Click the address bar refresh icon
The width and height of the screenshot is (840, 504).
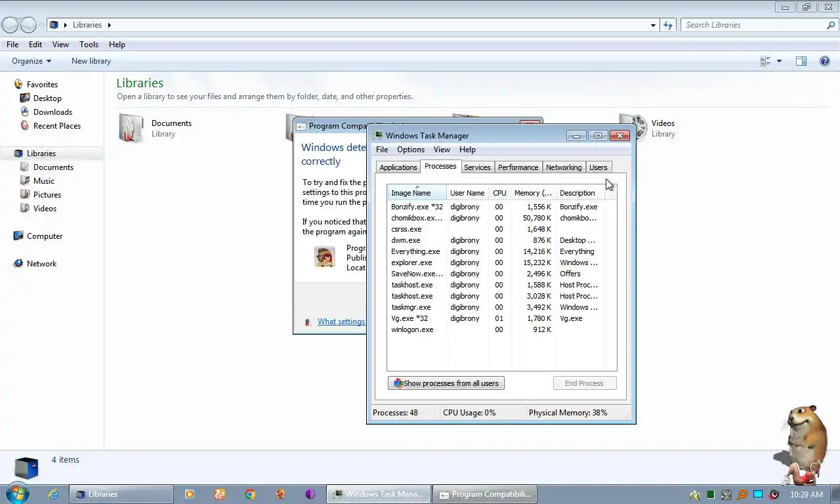pos(668,25)
